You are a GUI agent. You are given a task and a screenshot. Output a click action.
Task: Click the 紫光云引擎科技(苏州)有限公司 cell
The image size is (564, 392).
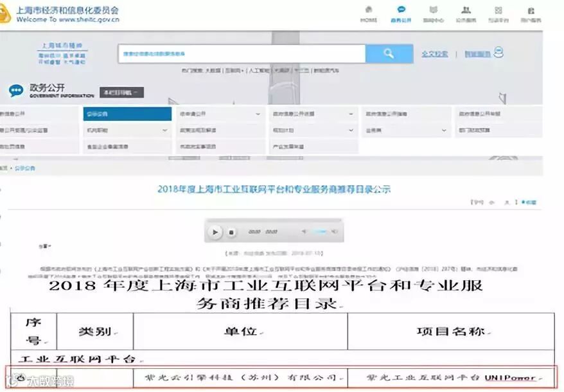click(x=240, y=378)
